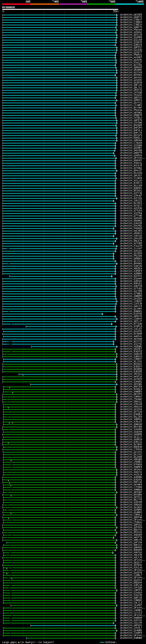Open hit label UniRef100_Q85G76
The width and height of the screenshot is (146, 644).
(x=131, y=316)
